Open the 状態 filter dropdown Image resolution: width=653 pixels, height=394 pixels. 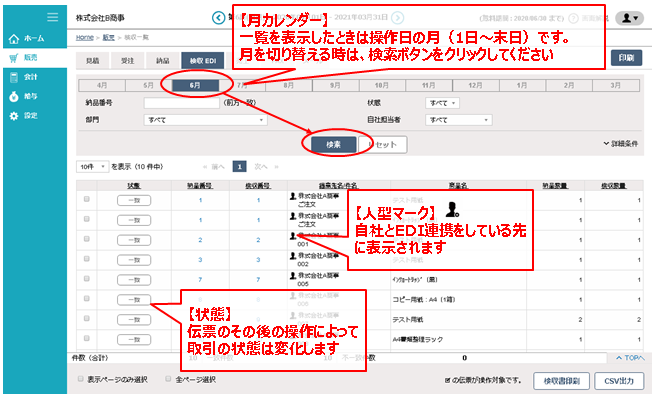click(x=442, y=103)
